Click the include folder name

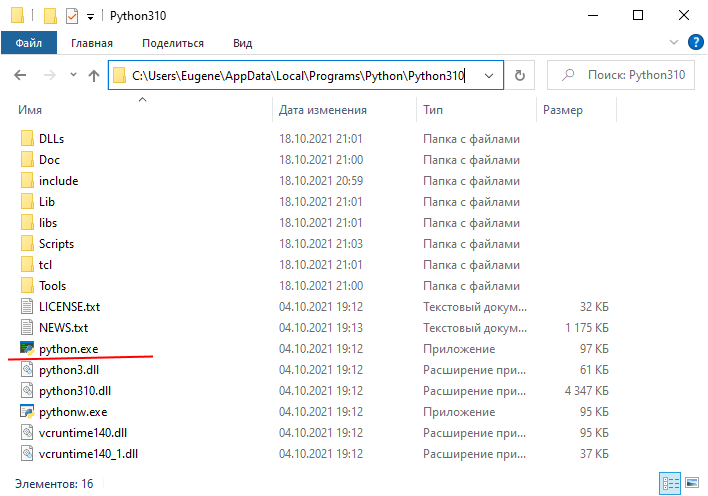(59, 181)
